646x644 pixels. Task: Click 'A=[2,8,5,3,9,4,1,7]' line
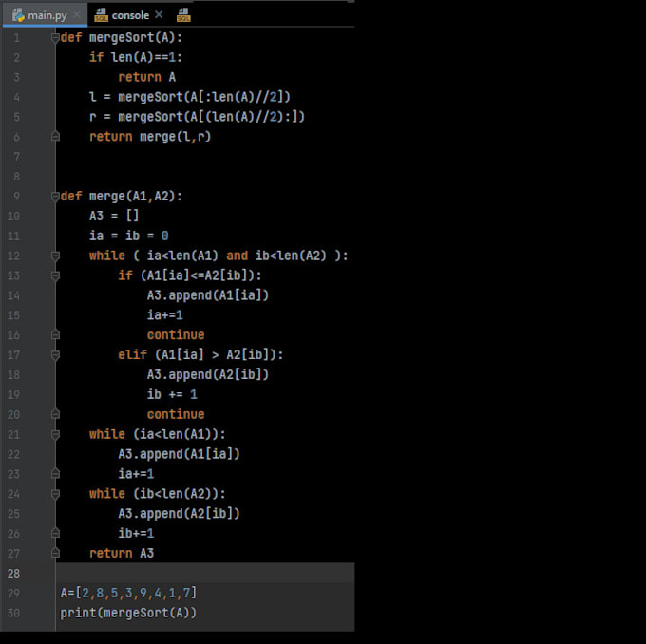tap(128, 593)
